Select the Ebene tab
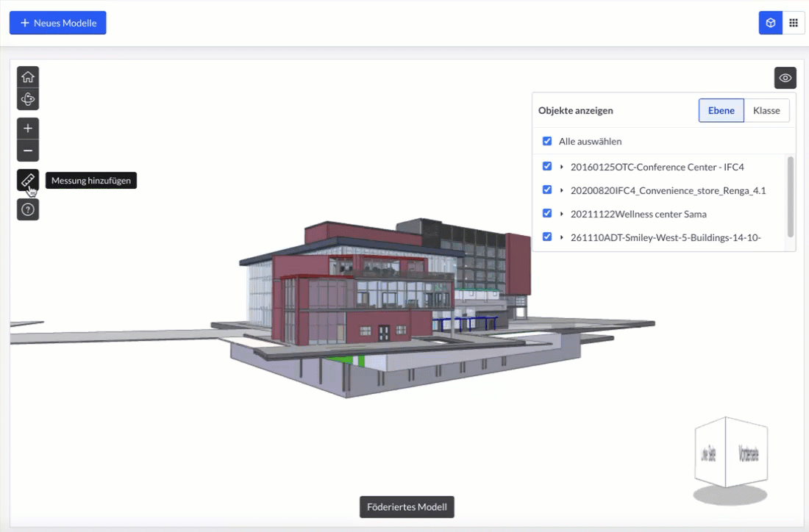809x532 pixels. point(721,110)
